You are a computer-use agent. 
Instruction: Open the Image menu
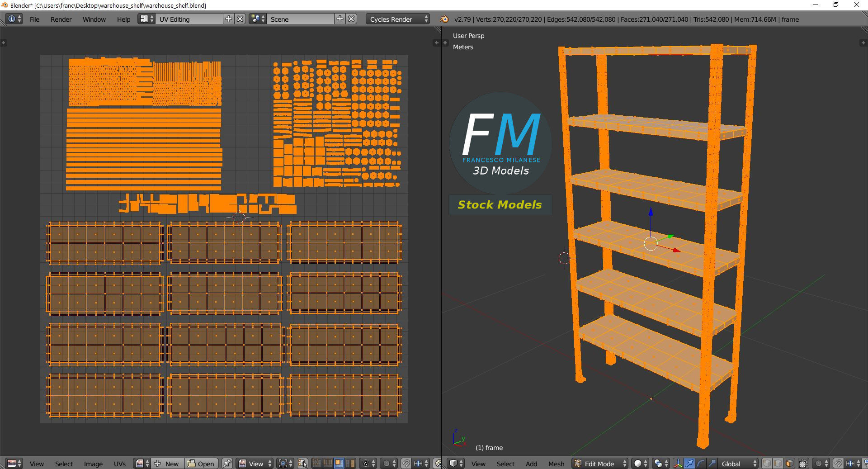93,464
